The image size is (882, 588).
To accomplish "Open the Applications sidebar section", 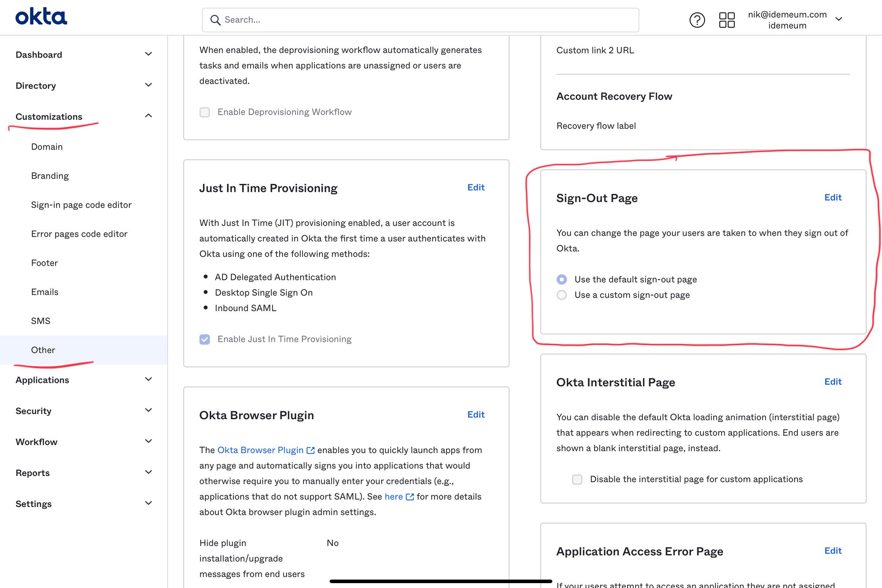I will pos(42,380).
